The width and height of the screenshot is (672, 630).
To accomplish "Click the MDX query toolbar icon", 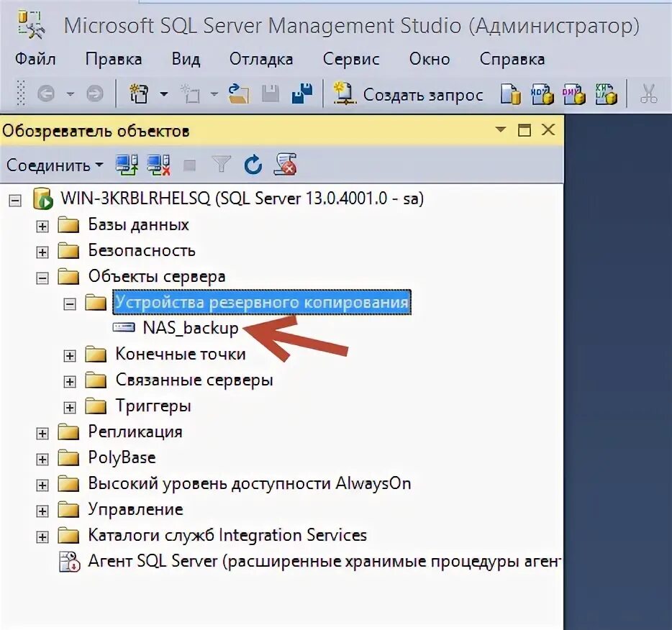I will click(542, 94).
